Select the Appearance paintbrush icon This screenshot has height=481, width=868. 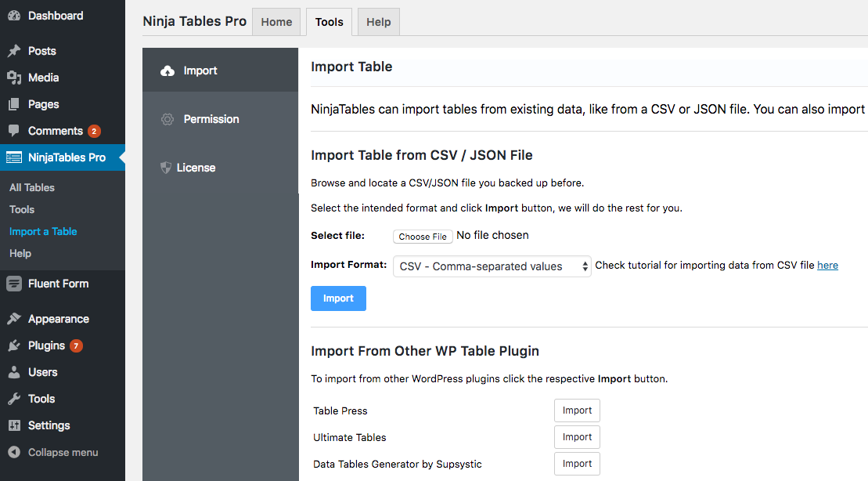click(13, 318)
